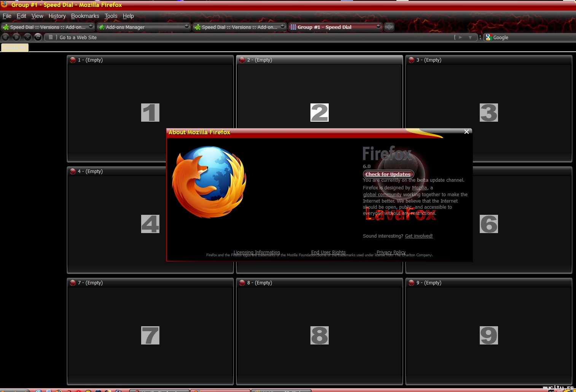
Task: Close the first Speed Dial Versions tab
Action: point(91,26)
